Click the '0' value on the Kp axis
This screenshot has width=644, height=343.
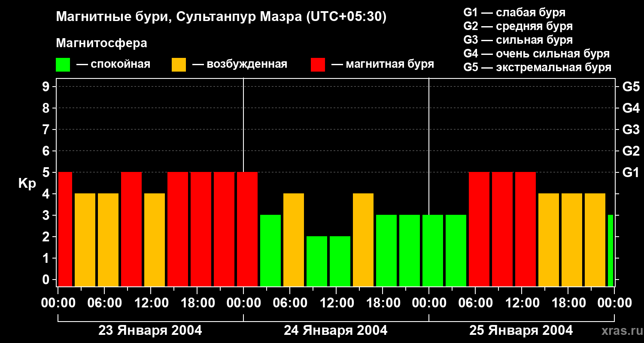pos(47,280)
